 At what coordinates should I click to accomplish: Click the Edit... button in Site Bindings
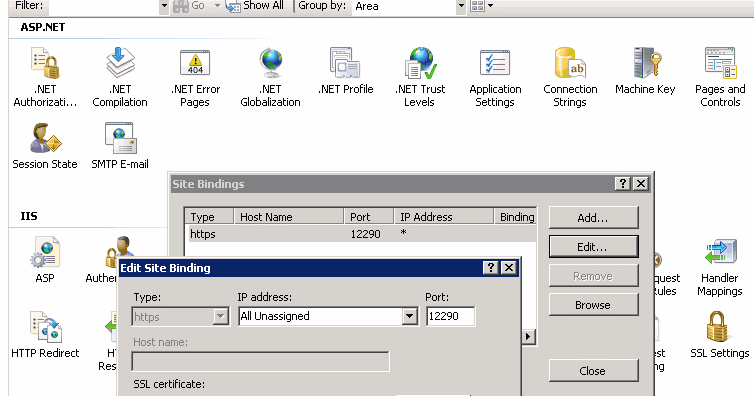tap(593, 247)
